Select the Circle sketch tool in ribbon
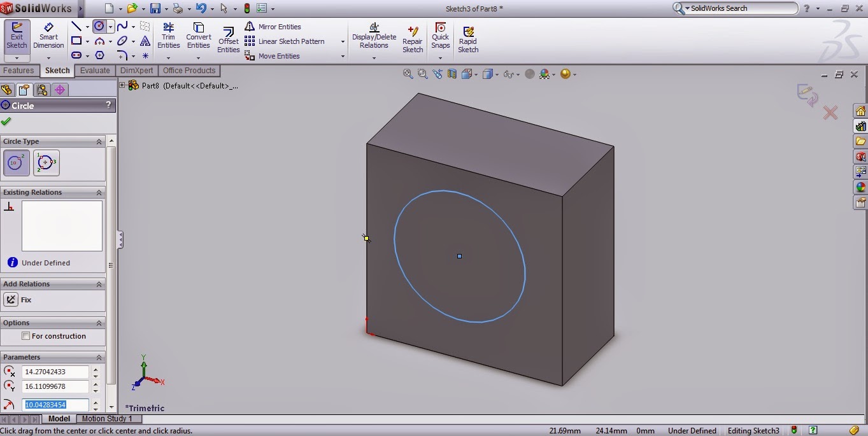Screen dimensions: 868x436 click(x=99, y=27)
